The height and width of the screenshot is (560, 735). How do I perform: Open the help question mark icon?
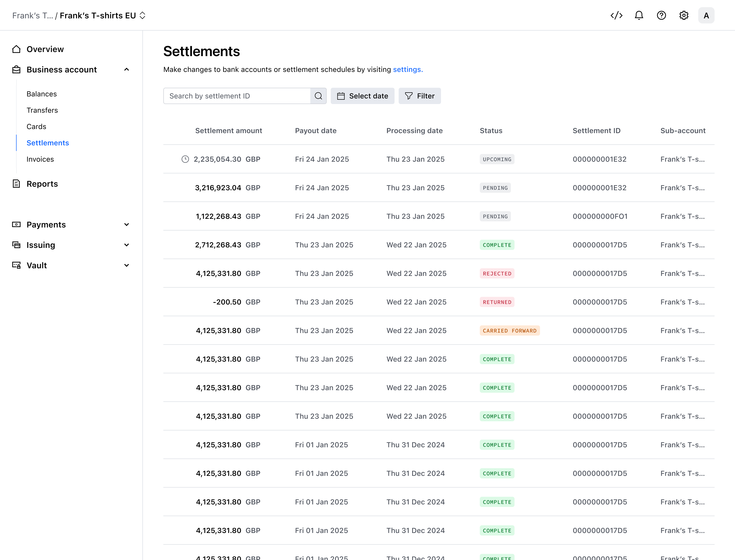(661, 15)
